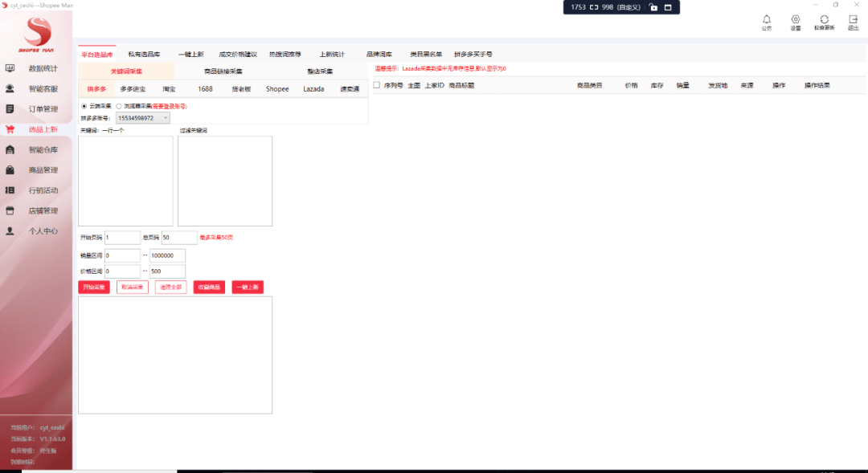Click the 价格区间 maximum field showing 500
The image size is (868, 473).
(x=168, y=271)
